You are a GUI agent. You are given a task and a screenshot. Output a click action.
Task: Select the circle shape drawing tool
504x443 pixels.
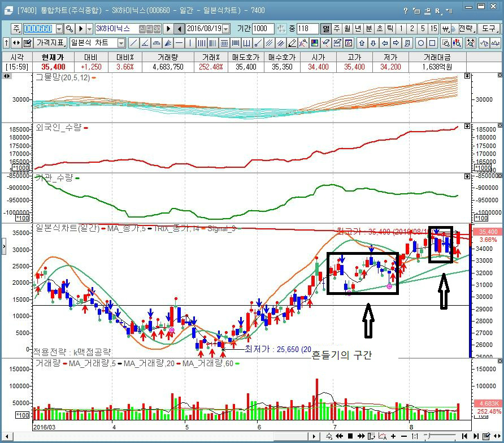421,43
